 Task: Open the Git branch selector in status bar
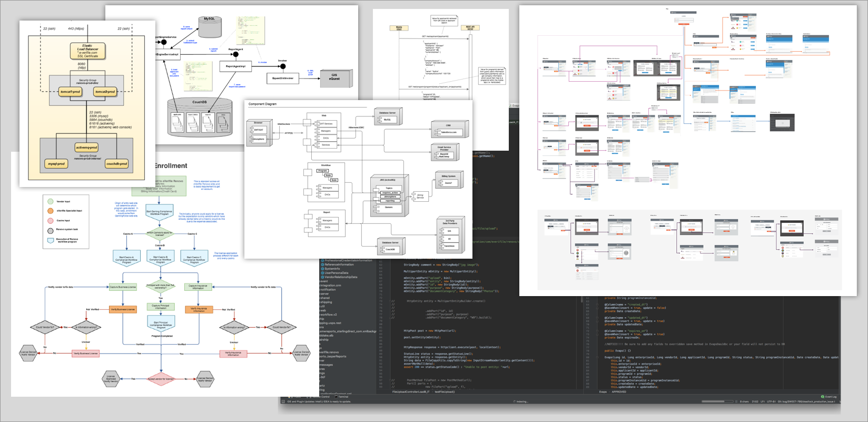(806, 401)
